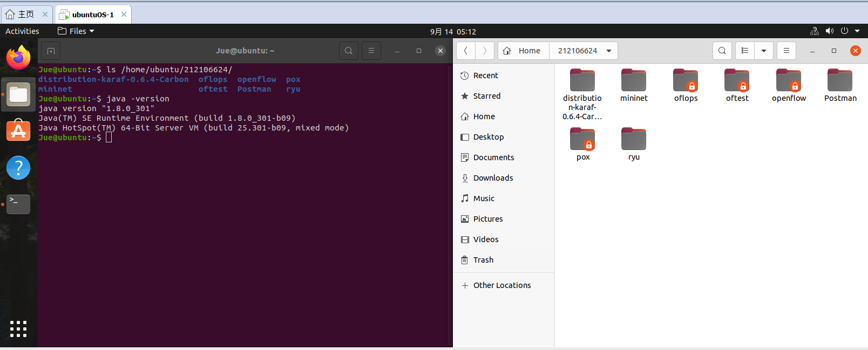Go to Home in the sidebar
This screenshot has width=868, height=350.
(x=504, y=116)
